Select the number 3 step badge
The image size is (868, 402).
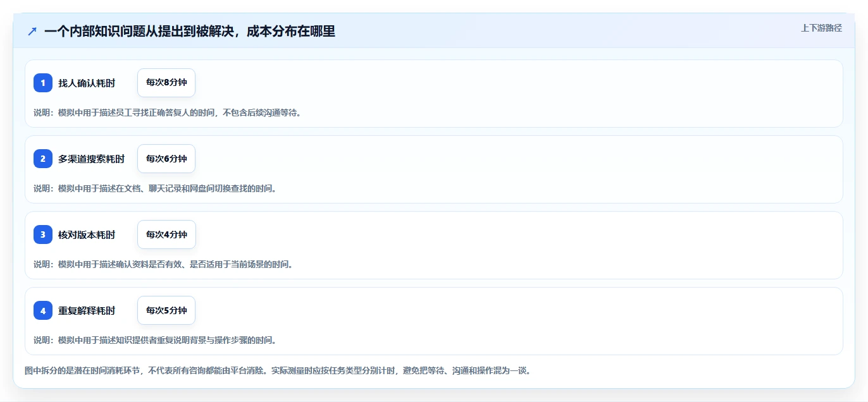tap(43, 234)
